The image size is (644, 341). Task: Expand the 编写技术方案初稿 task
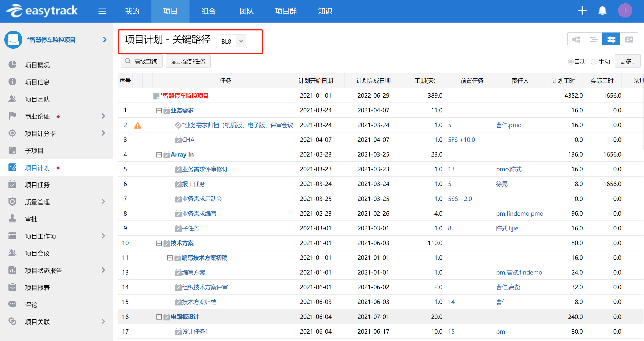170,258
